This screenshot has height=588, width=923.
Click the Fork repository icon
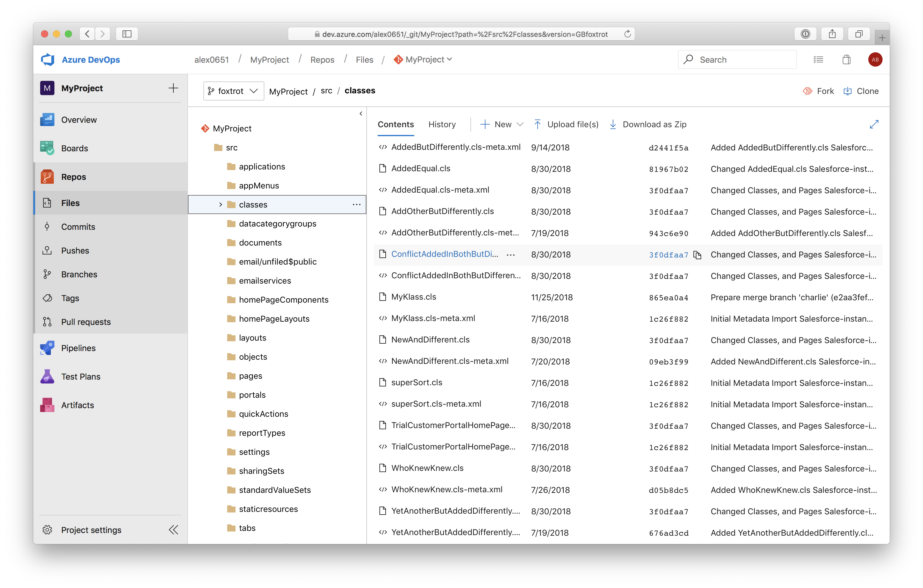[808, 91]
